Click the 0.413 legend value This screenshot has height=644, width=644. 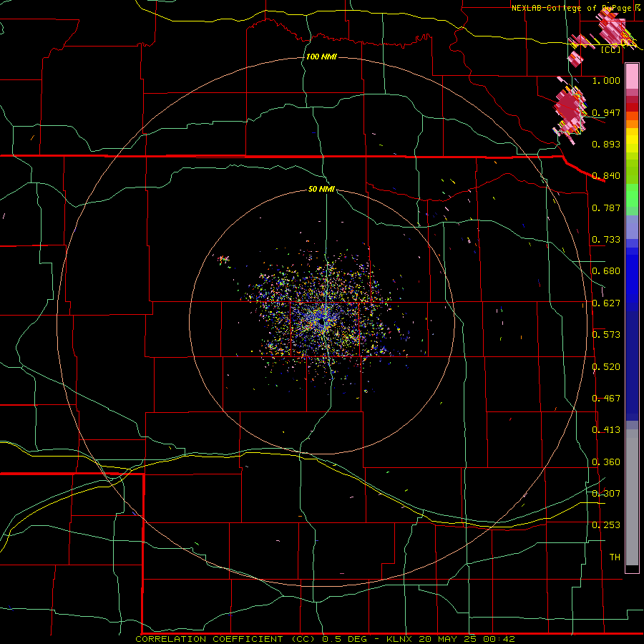click(606, 430)
